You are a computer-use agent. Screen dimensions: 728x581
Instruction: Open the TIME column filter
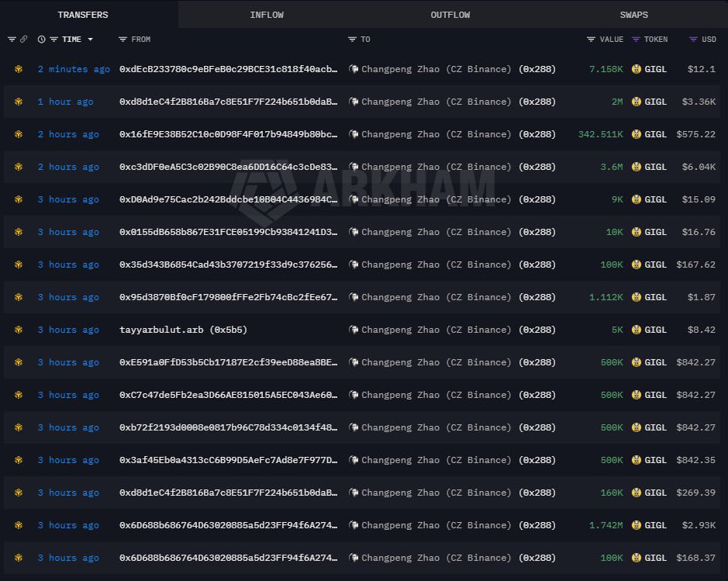(53, 40)
